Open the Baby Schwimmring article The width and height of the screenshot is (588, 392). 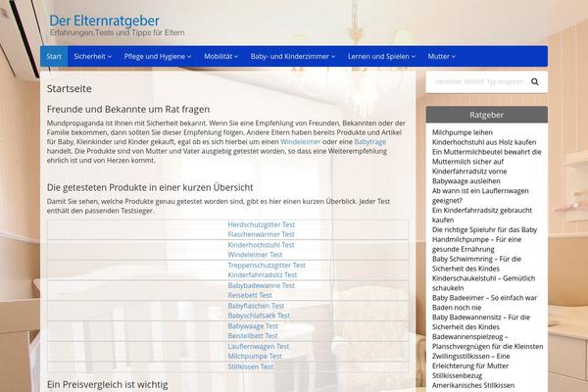[476, 264]
